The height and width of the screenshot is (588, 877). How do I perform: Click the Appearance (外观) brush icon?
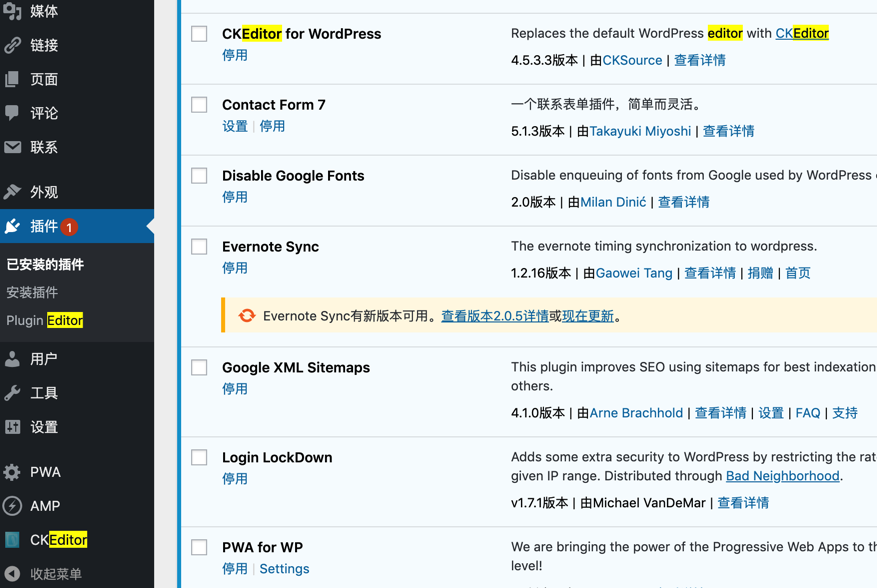[x=12, y=192]
